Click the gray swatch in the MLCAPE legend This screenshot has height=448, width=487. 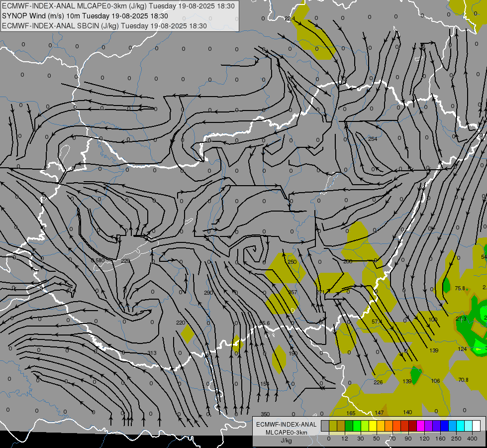[325, 426]
